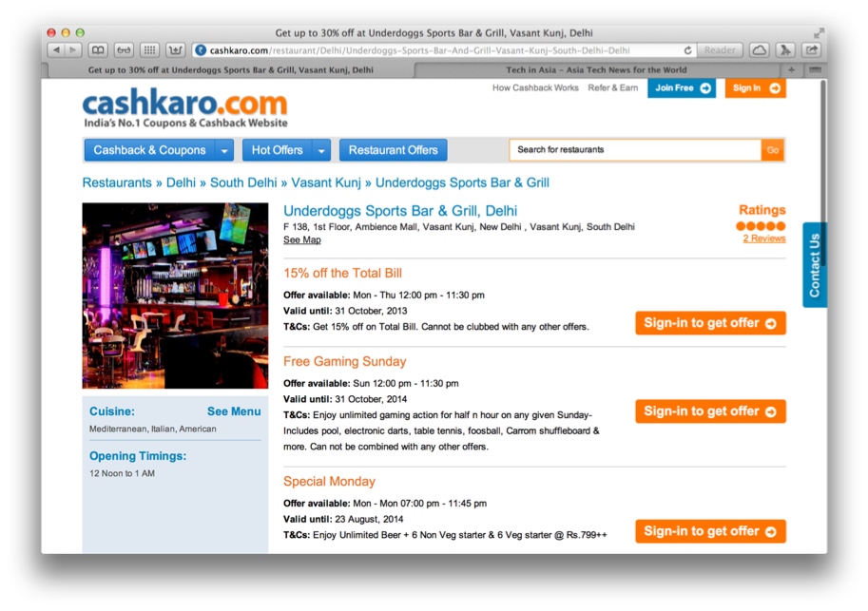The width and height of the screenshot is (868, 611).
Task: Click the Reader button in address bar
Action: pyautogui.click(x=720, y=50)
